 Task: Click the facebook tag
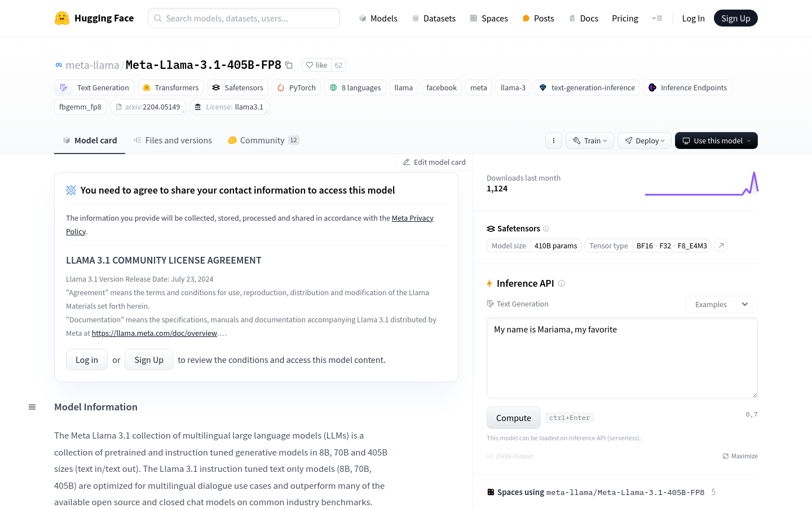coord(442,87)
